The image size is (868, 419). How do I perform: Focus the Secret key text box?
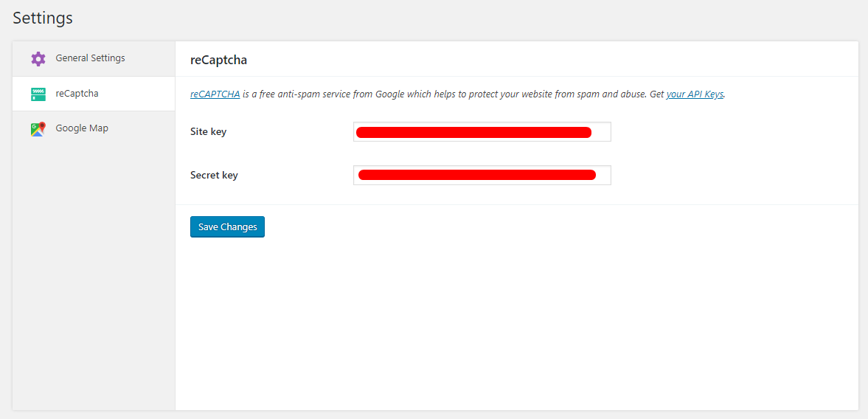coord(603,176)
